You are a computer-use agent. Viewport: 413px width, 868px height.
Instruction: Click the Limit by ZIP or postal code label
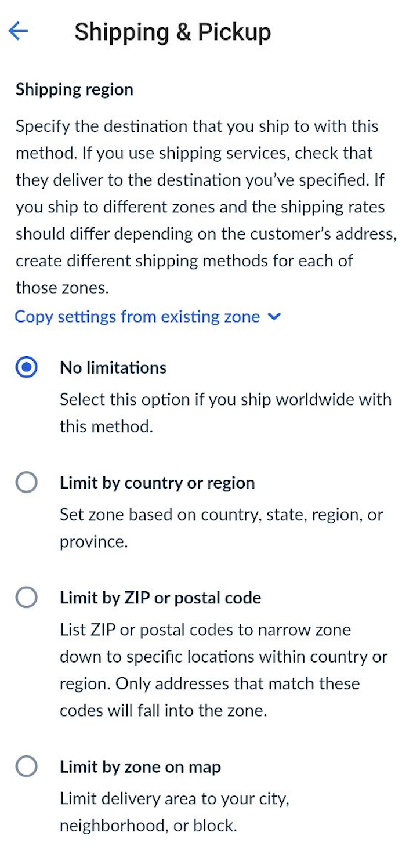pyautogui.click(x=160, y=598)
